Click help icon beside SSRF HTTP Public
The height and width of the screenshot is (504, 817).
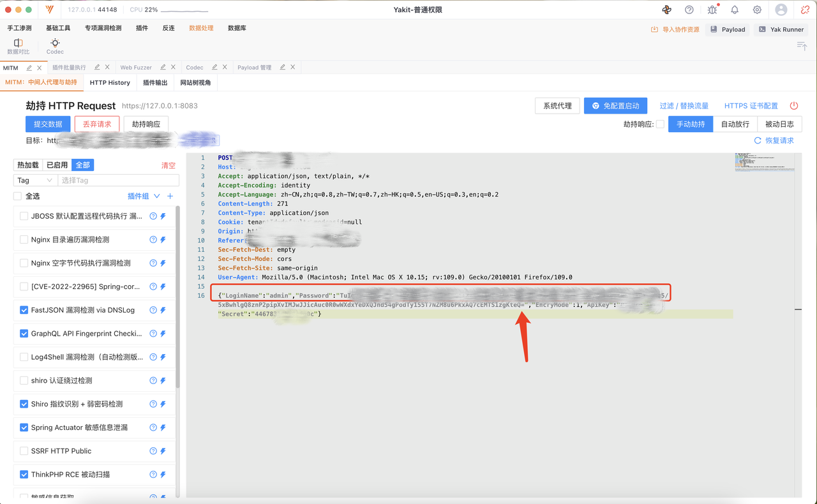pos(153,451)
